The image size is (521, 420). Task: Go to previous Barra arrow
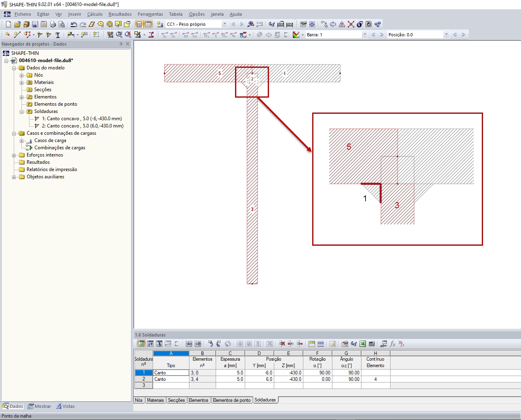coord(373,35)
